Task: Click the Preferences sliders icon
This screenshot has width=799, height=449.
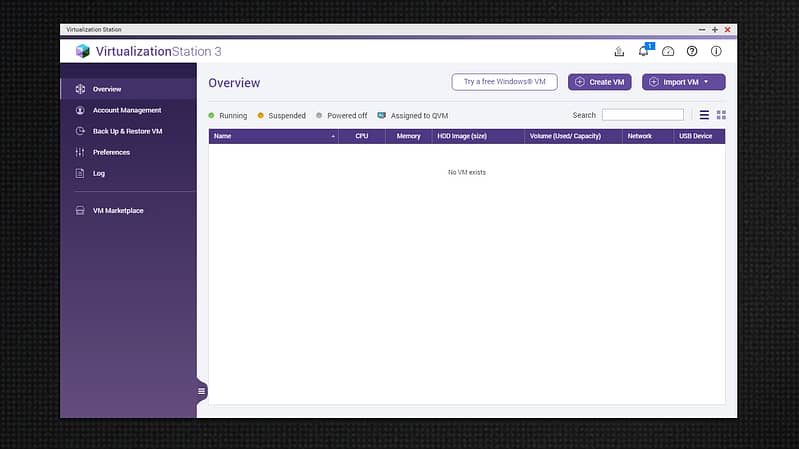Action: pos(80,152)
